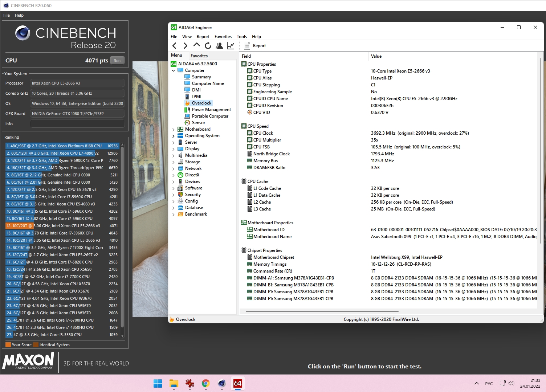Go back with AIDA64 toolbar left arrow
This screenshot has height=392, width=546.
click(175, 46)
